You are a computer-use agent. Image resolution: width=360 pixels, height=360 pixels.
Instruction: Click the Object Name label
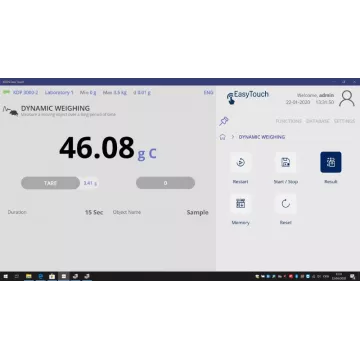click(x=127, y=212)
